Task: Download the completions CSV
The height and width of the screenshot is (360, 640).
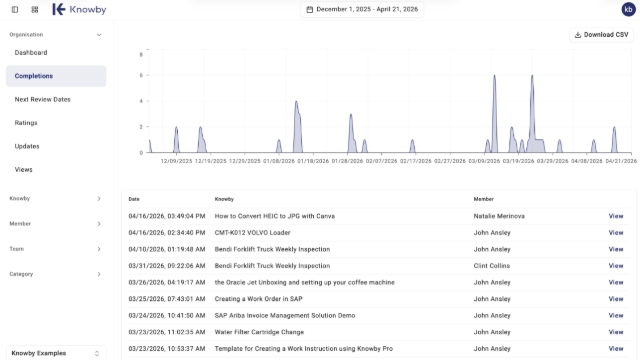Action: click(x=601, y=35)
